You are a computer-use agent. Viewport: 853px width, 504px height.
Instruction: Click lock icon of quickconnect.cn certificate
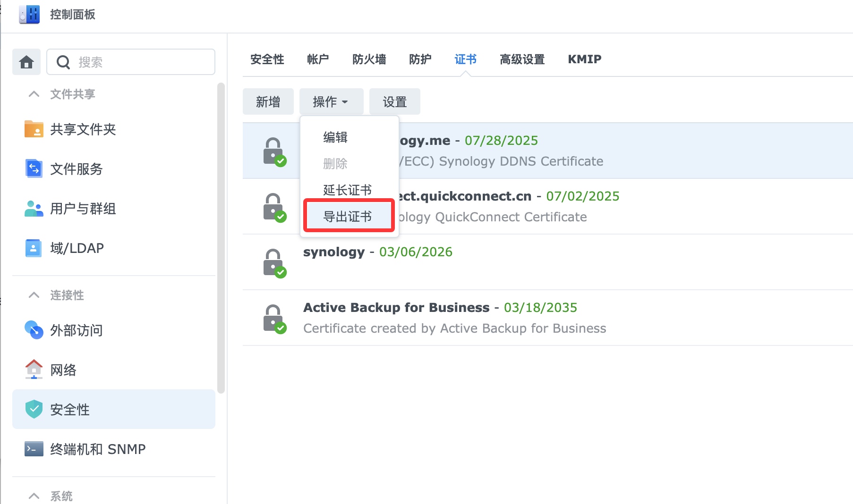coord(274,207)
